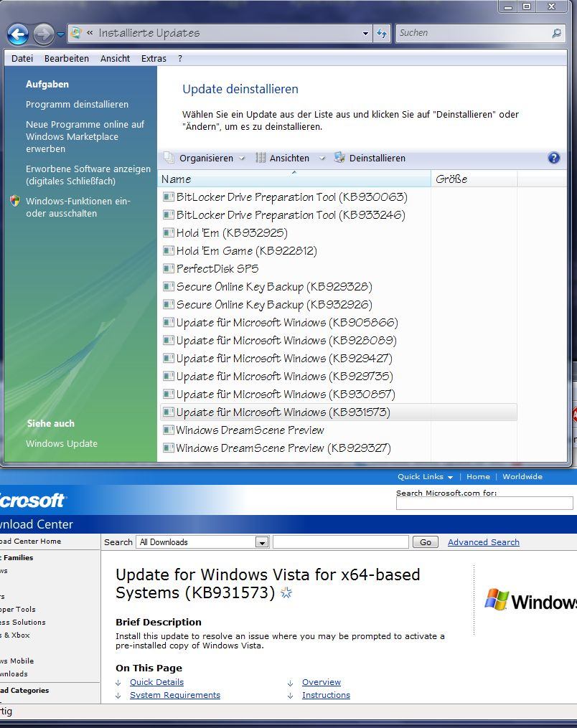
Task: Click the Ansichten toolbar button
Action: pos(283,159)
